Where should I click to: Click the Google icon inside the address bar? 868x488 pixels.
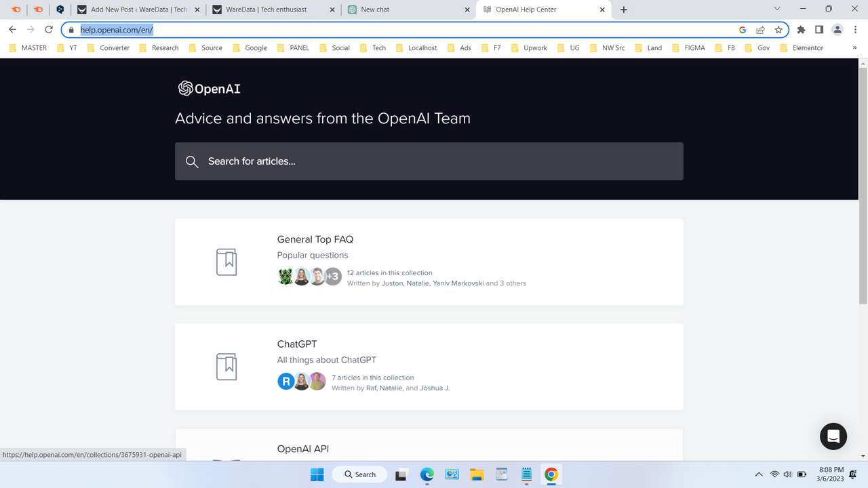click(x=742, y=30)
